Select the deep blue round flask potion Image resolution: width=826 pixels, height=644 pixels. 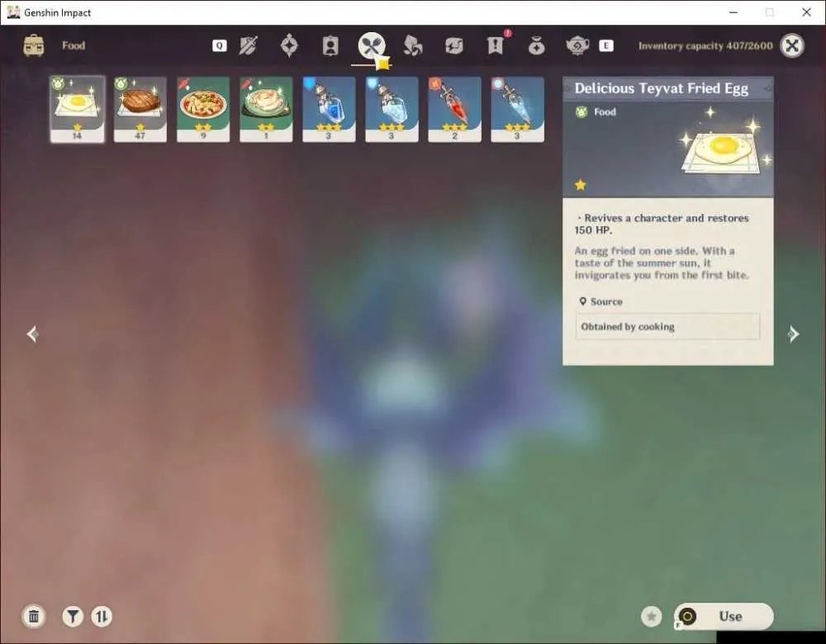pyautogui.click(x=329, y=109)
